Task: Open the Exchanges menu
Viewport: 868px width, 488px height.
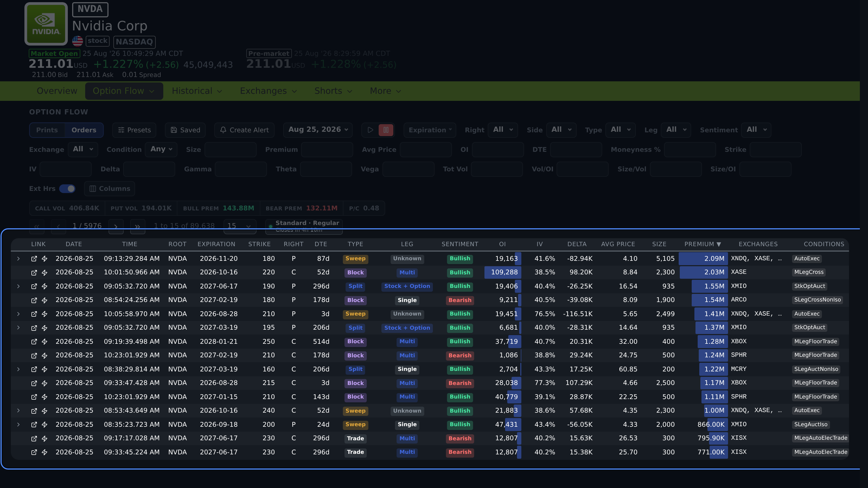Action: pyautogui.click(x=268, y=91)
